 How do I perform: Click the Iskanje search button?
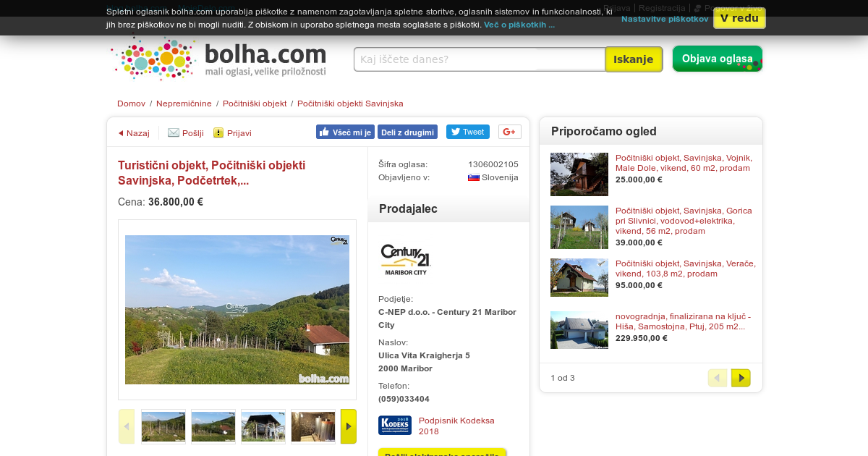pos(634,59)
